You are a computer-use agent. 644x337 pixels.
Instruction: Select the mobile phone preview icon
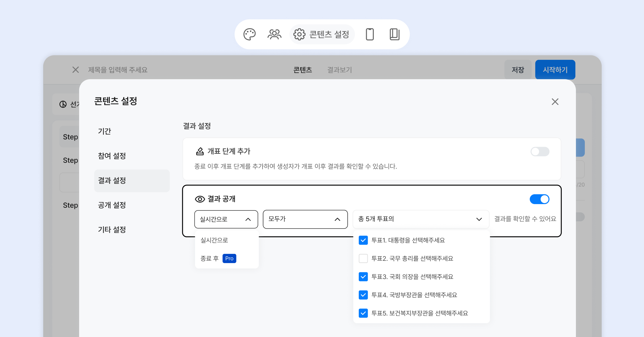(x=370, y=34)
